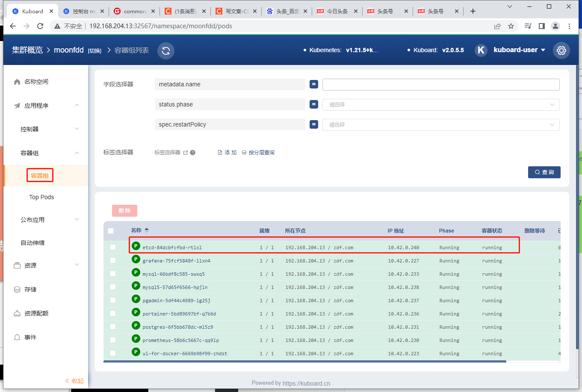This screenshot has height=392, width=582.
Task: Click the green P icon for grafana pod
Action: tap(136, 259)
